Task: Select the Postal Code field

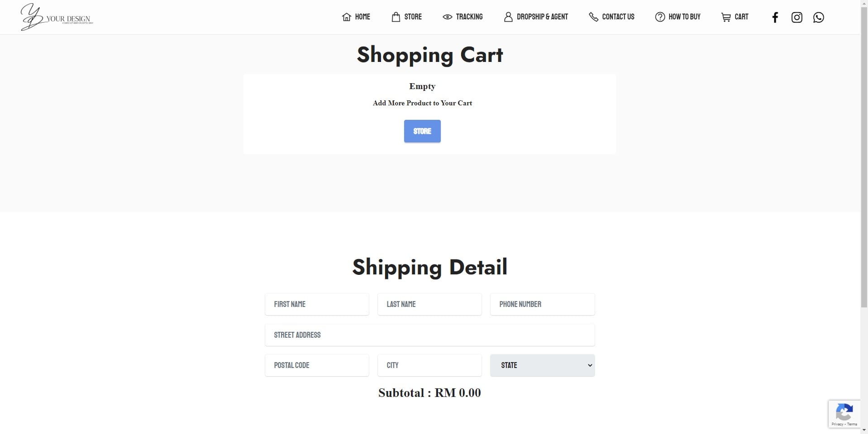Action: [x=317, y=365]
